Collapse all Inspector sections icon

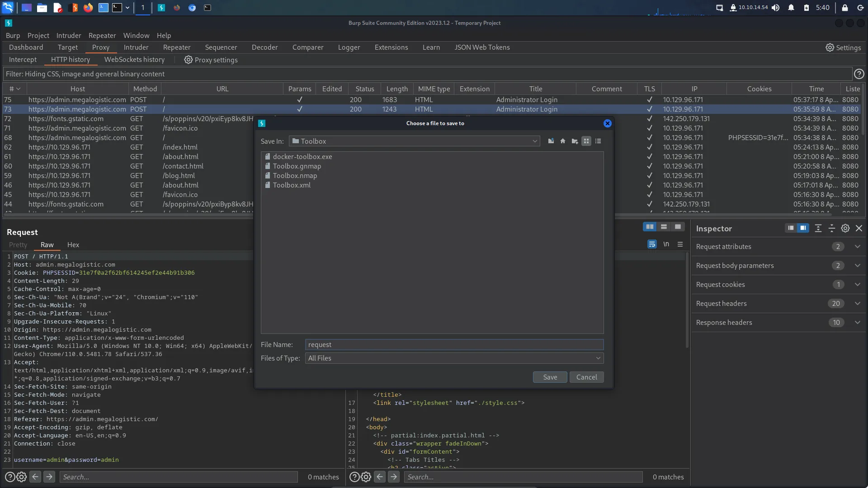point(832,228)
